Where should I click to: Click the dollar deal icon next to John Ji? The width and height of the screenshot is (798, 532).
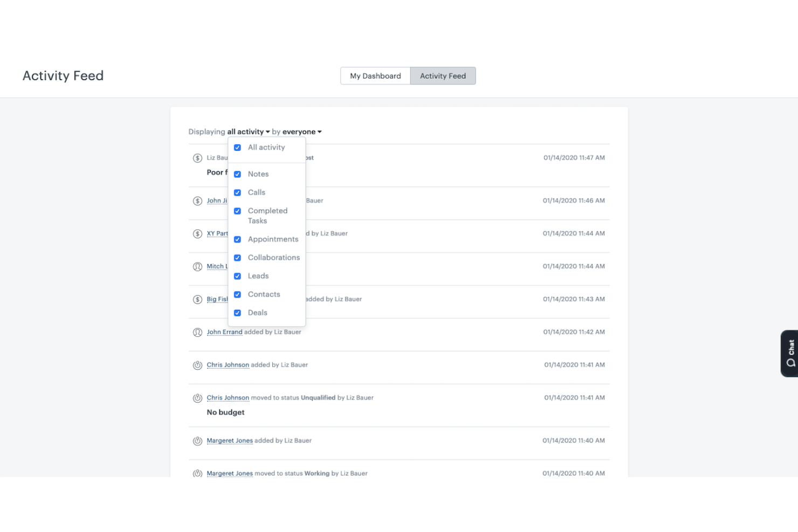click(x=198, y=201)
